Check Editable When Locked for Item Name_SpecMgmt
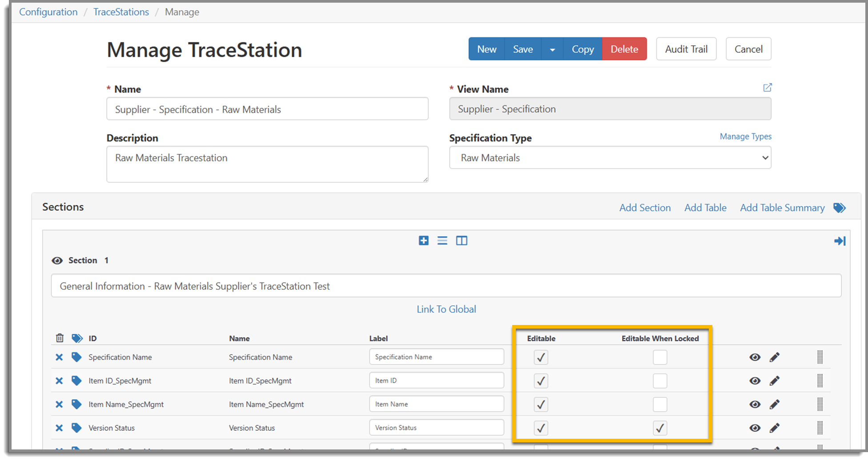The image size is (868, 461). (660, 404)
